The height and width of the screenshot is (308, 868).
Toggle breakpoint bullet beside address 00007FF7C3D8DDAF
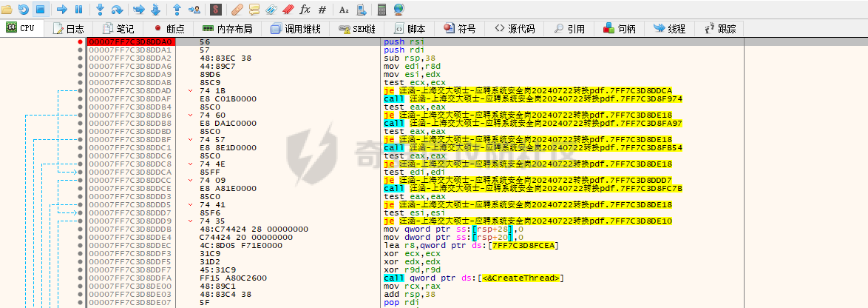coord(80,98)
